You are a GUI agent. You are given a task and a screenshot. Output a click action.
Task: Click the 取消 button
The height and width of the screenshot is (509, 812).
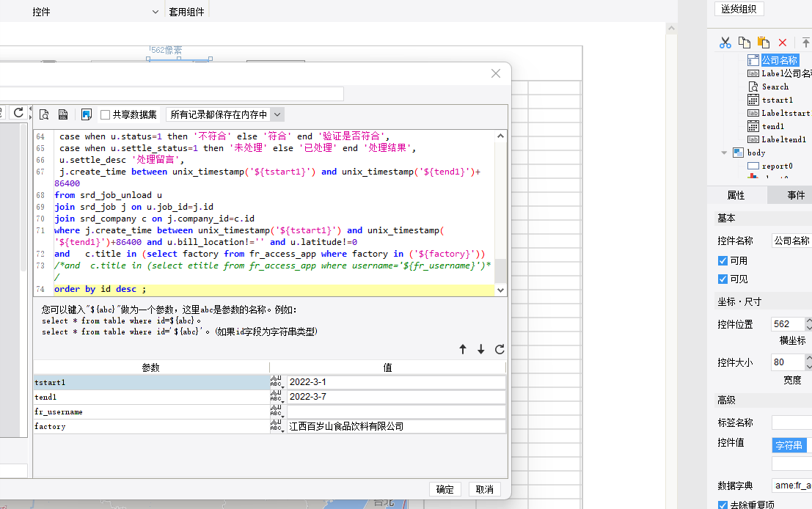click(x=484, y=489)
